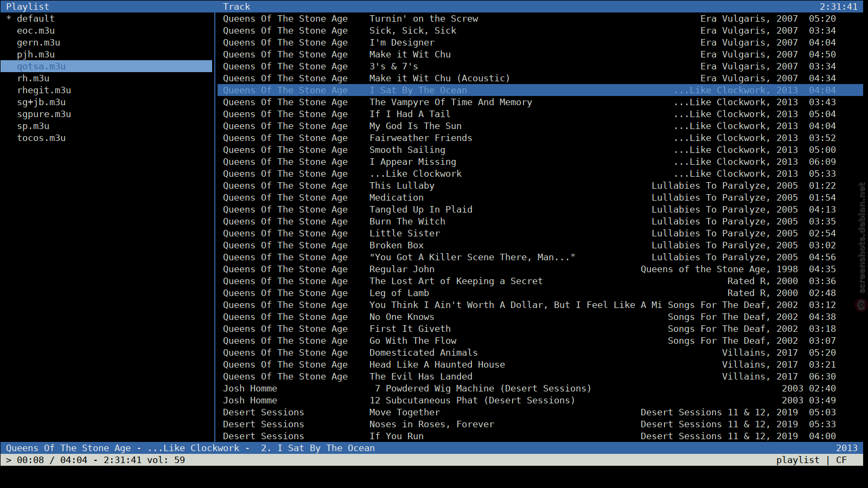Image resolution: width=868 pixels, height=488 pixels.
Task: Select track Move Together
Action: click(x=540, y=412)
